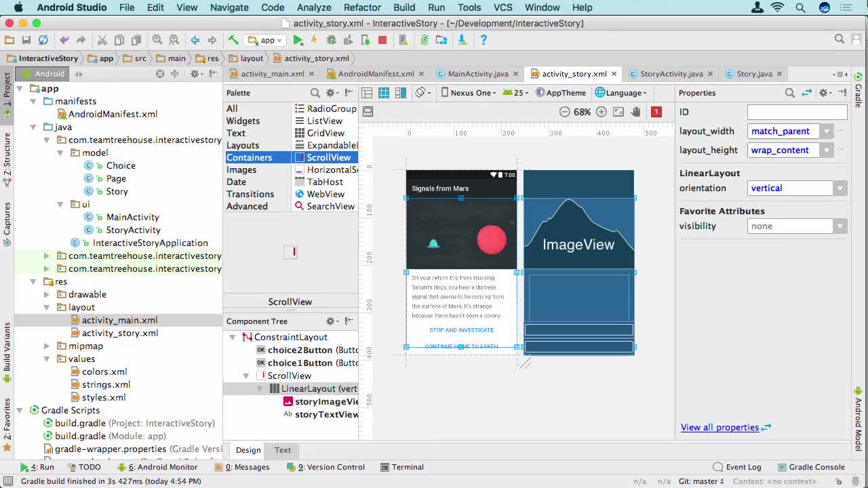This screenshot has height=488, width=868.
Task: Collapse all in the Project panel
Action: 175,74
